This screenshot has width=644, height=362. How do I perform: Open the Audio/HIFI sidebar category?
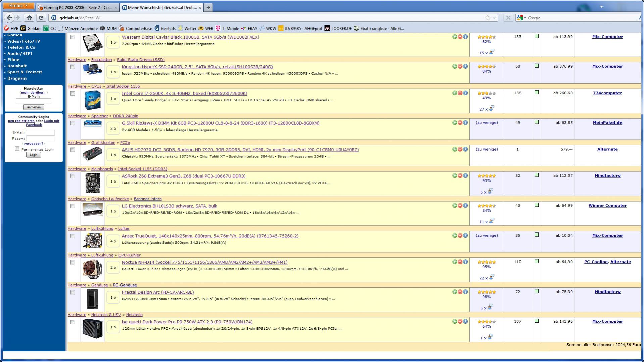[x=20, y=54]
